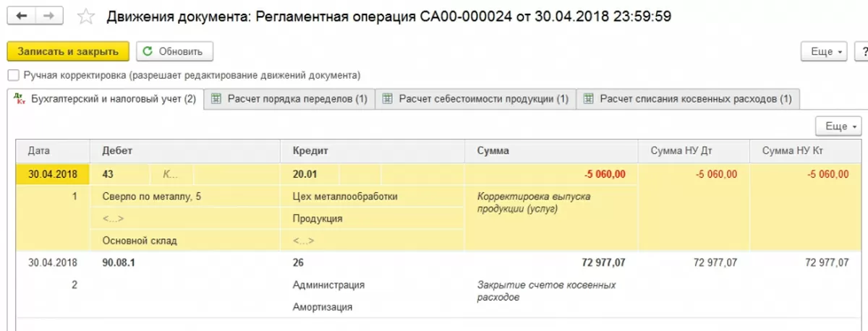The height and width of the screenshot is (331, 868).
Task: Click the forward navigation arrow
Action: [x=49, y=16]
